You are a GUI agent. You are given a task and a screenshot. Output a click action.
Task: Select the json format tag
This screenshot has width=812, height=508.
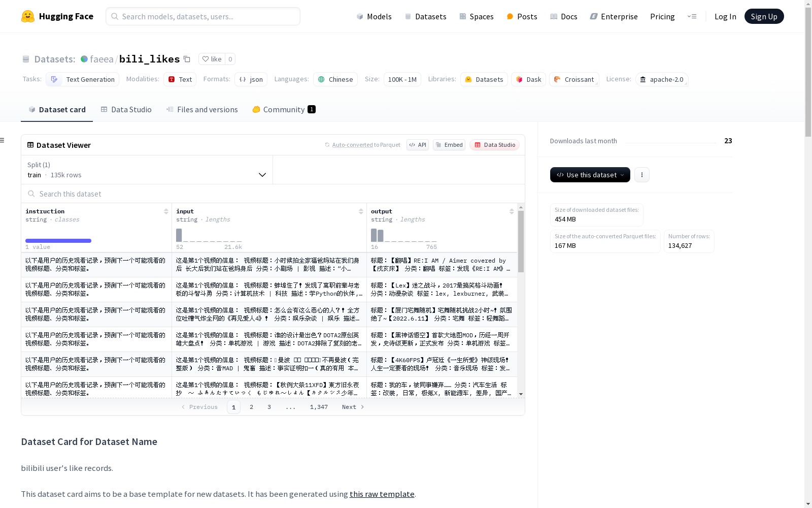[251, 79]
